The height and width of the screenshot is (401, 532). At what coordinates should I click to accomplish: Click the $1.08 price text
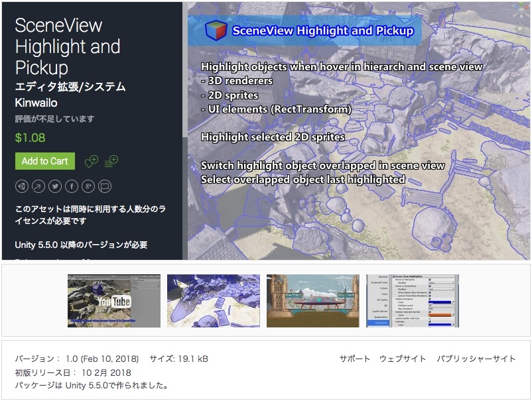(30, 138)
